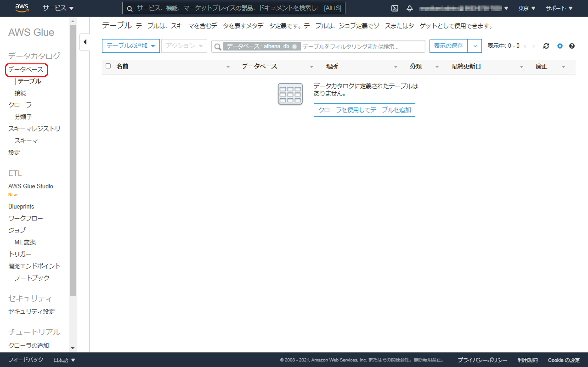
Task: Click sidebar scrollbar up arrow
Action: [73, 21]
